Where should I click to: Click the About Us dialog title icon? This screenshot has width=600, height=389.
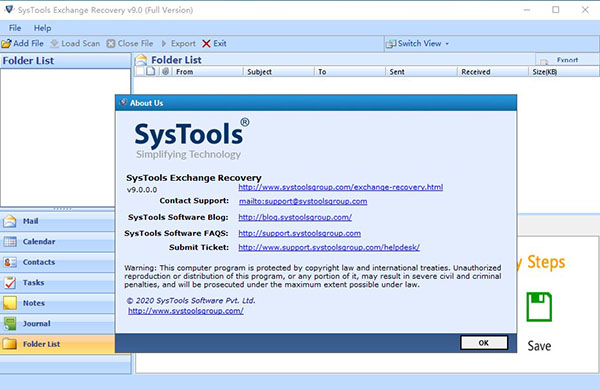pyautogui.click(x=123, y=103)
